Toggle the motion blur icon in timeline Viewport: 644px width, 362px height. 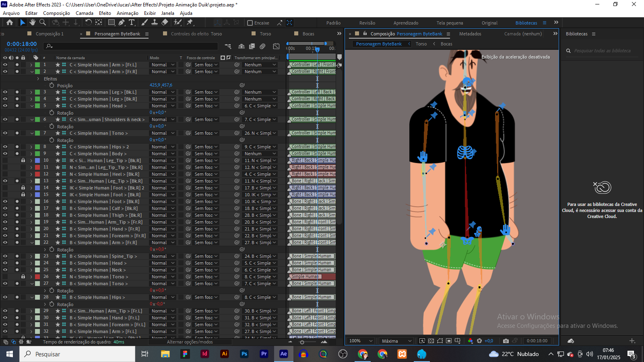coord(262,46)
